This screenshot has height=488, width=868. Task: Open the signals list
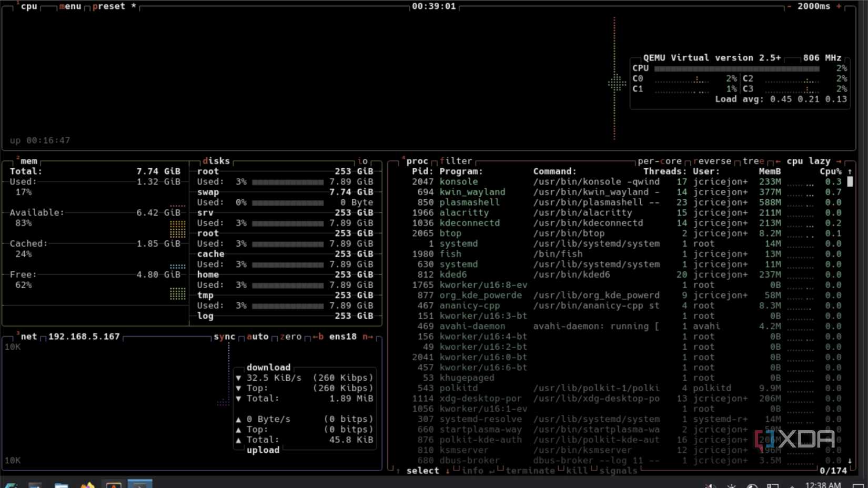pos(618,471)
